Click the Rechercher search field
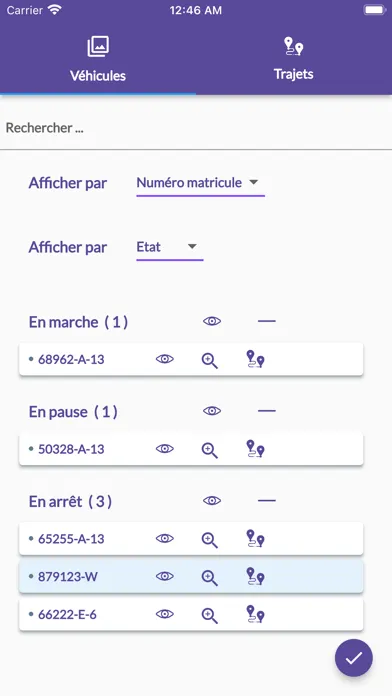Screen dimensions: 392x696 click(x=196, y=128)
